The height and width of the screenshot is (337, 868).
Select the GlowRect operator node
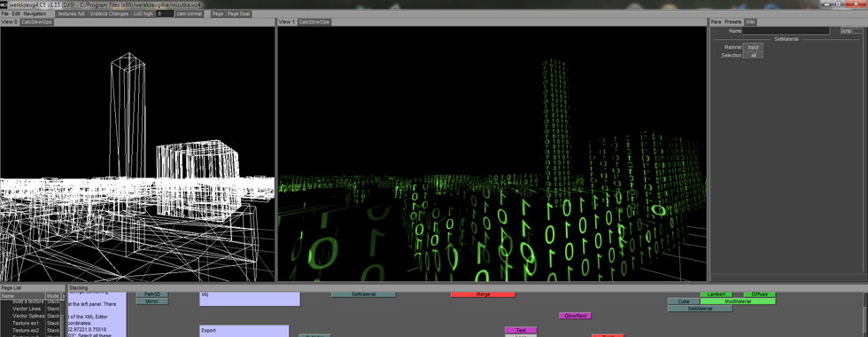(x=575, y=316)
